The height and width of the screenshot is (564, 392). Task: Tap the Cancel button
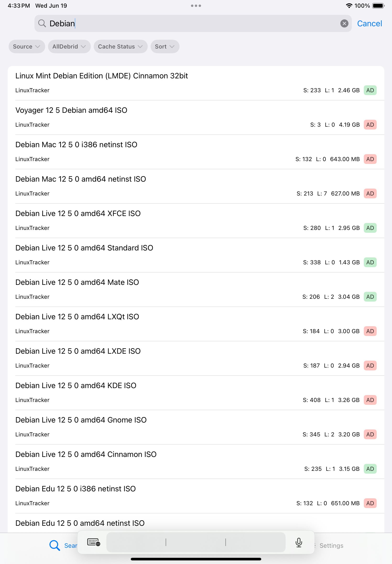(369, 24)
